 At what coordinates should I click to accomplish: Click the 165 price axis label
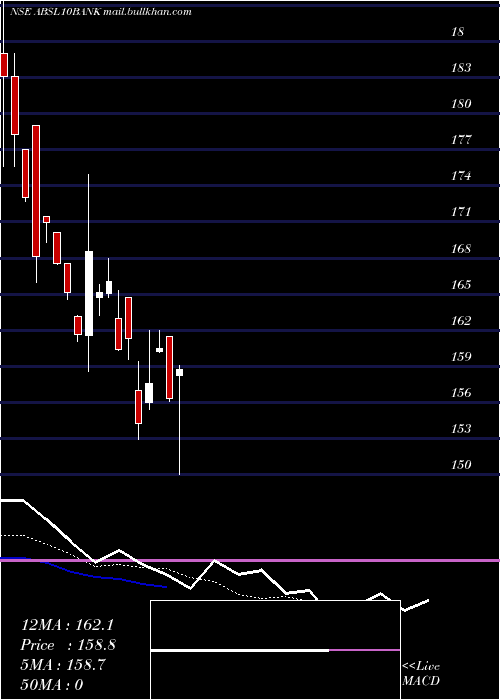(461, 285)
